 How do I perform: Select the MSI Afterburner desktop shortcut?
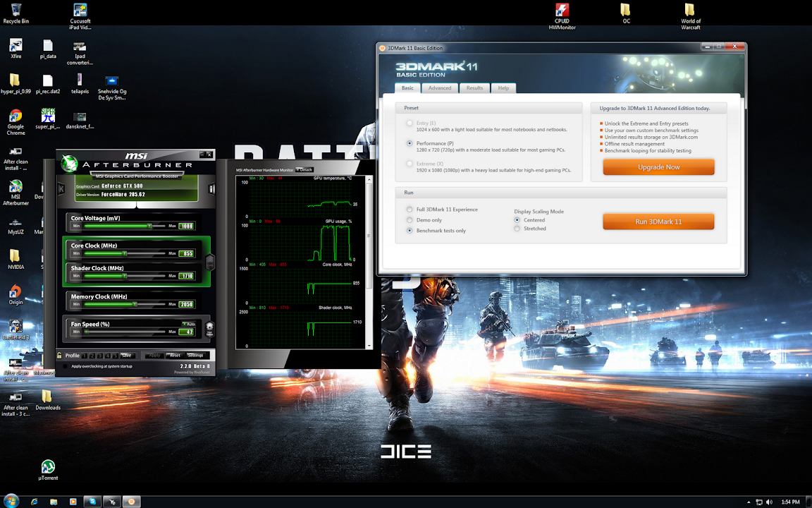[16, 193]
